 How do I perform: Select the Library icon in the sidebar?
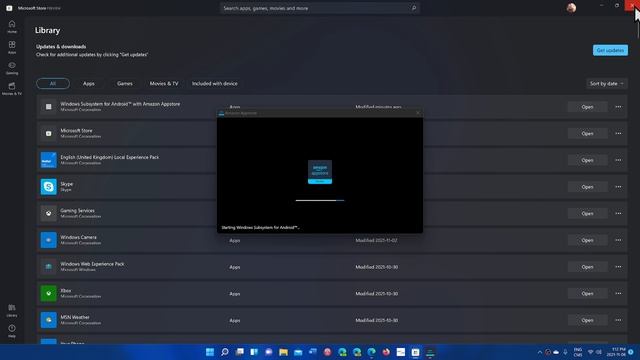pyautogui.click(x=12, y=310)
